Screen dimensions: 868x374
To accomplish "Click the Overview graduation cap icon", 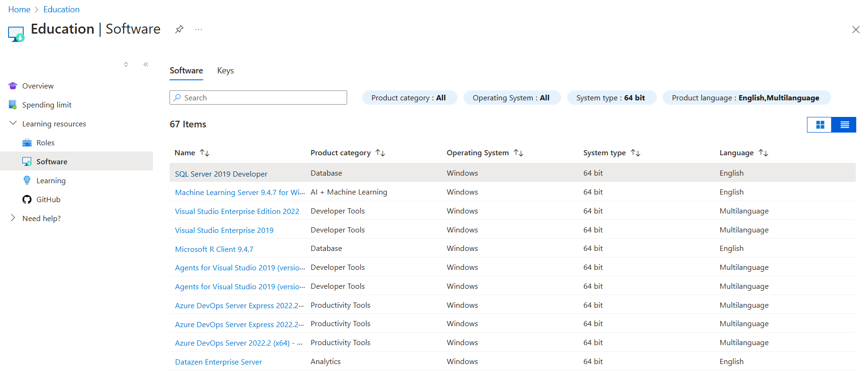I will pyautogui.click(x=13, y=86).
